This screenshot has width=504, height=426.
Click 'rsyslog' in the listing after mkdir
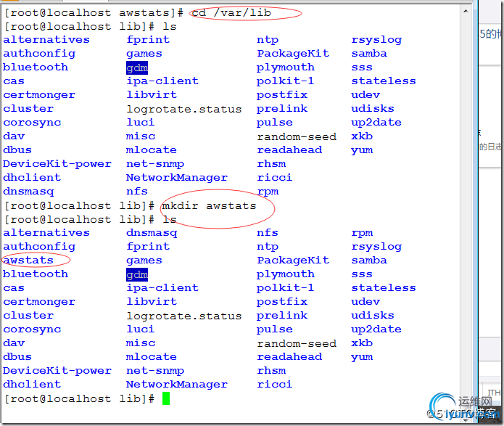coord(376,247)
